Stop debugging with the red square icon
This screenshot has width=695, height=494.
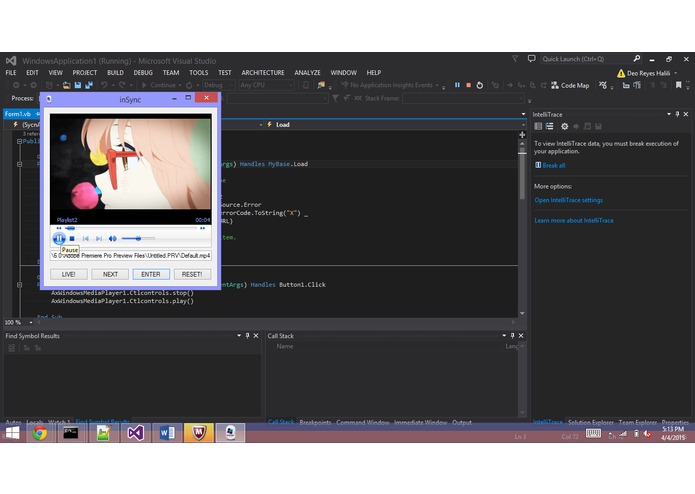pos(468,85)
